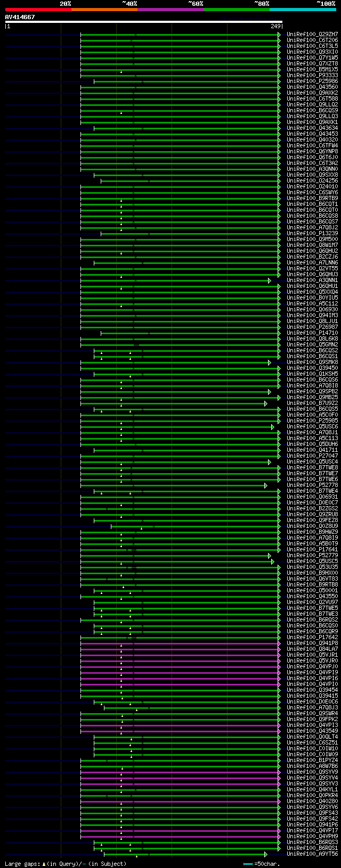This screenshot has height=868, width=341.
Task: Open UniRef100_C6TFW4 hit
Action: coord(312,146)
